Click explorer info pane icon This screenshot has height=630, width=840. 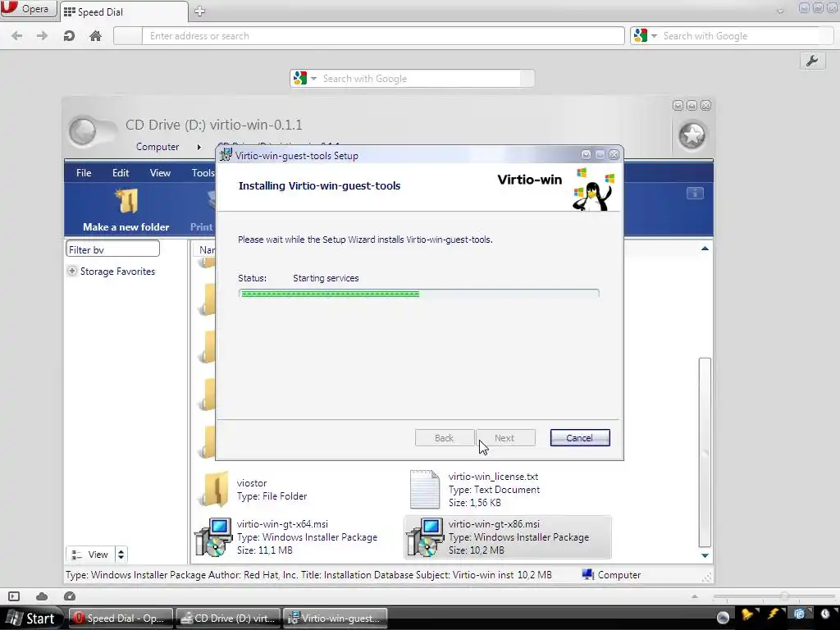pyautogui.click(x=695, y=193)
